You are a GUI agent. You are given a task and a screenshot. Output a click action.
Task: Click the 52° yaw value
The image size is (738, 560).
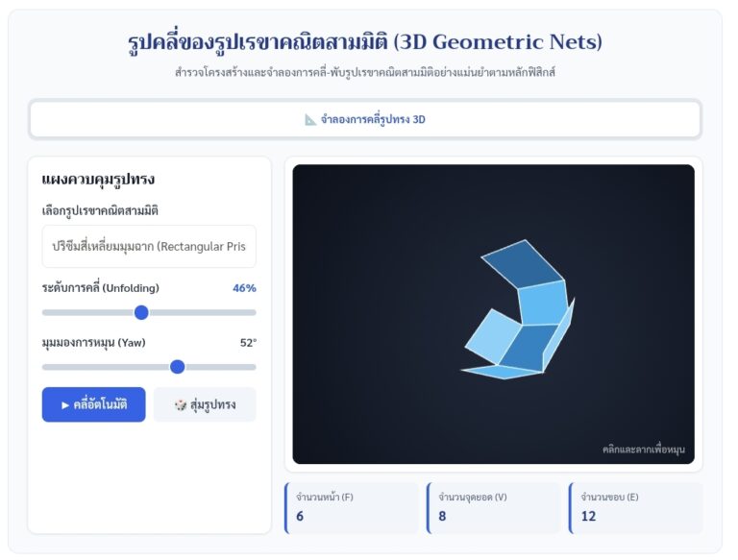(x=248, y=343)
